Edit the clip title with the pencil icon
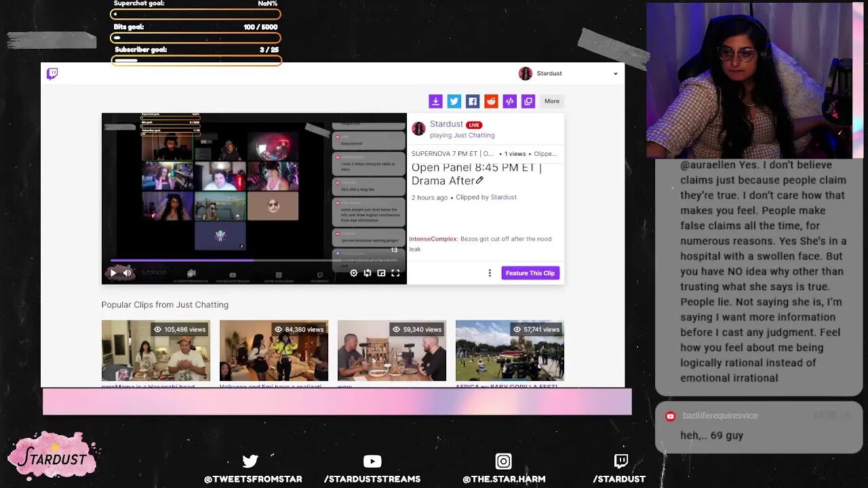The height and width of the screenshot is (488, 868). 479,180
